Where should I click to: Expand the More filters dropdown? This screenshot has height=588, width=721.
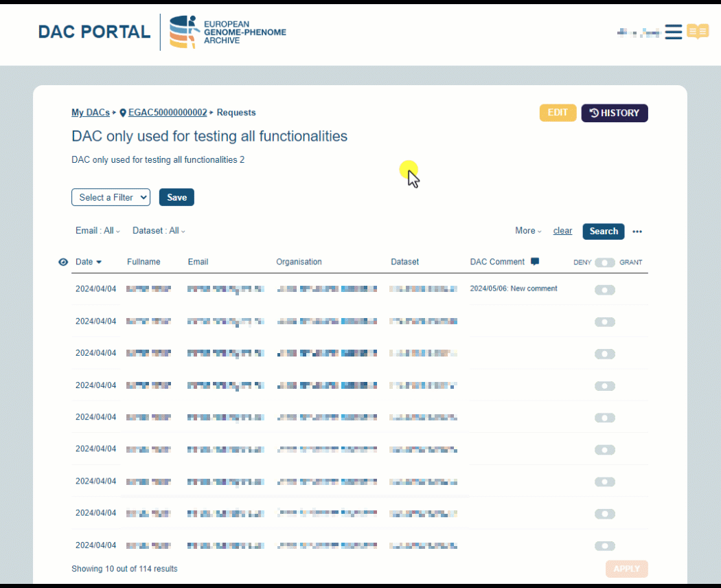tap(528, 231)
